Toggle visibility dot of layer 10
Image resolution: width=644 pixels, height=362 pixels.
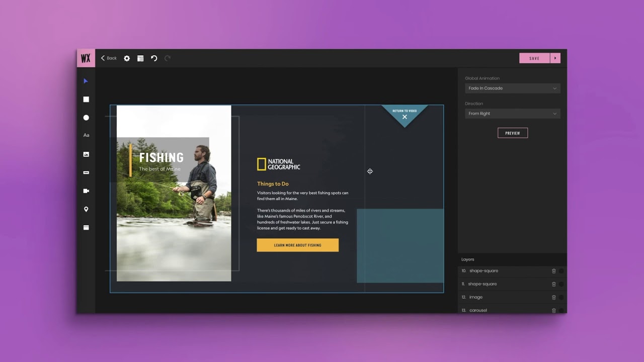(561, 271)
